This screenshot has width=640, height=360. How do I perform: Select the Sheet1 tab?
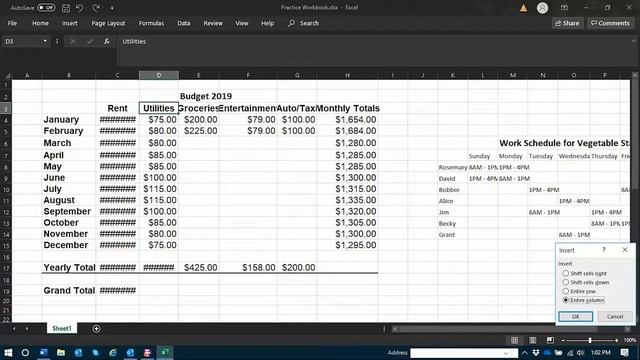62,329
